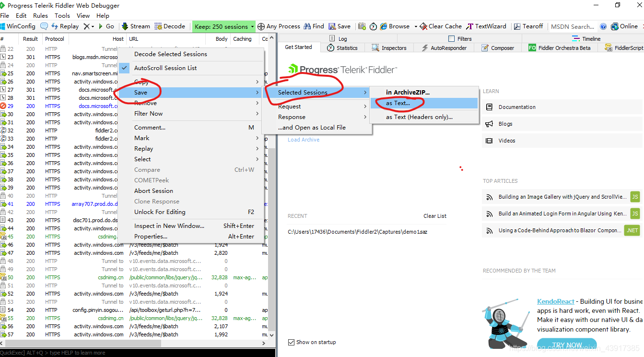Expand the Mark submenu
The image size is (644, 357).
tap(191, 138)
